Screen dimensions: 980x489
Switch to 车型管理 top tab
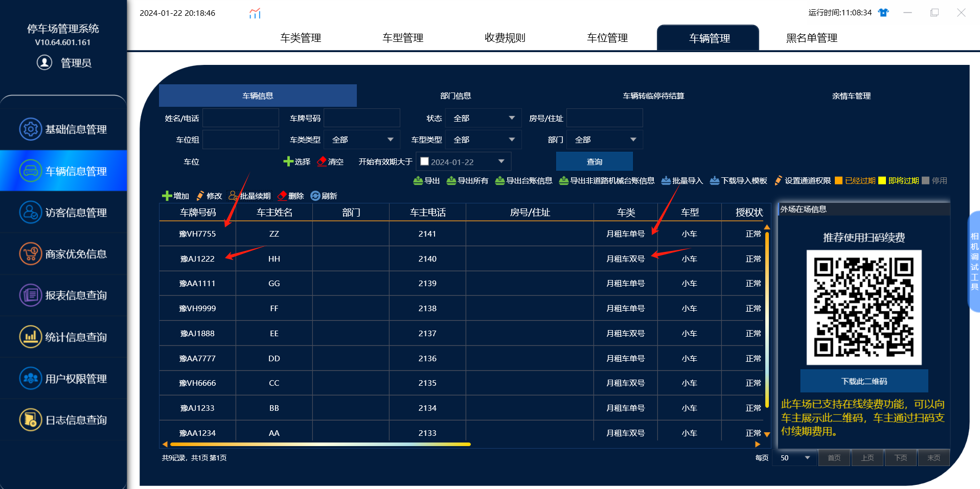click(x=403, y=38)
